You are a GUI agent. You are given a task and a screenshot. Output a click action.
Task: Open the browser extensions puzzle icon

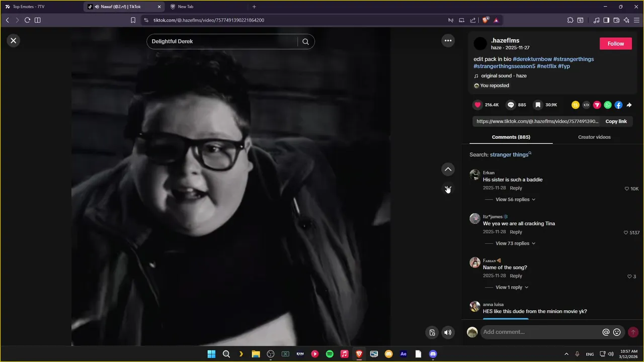click(x=570, y=20)
